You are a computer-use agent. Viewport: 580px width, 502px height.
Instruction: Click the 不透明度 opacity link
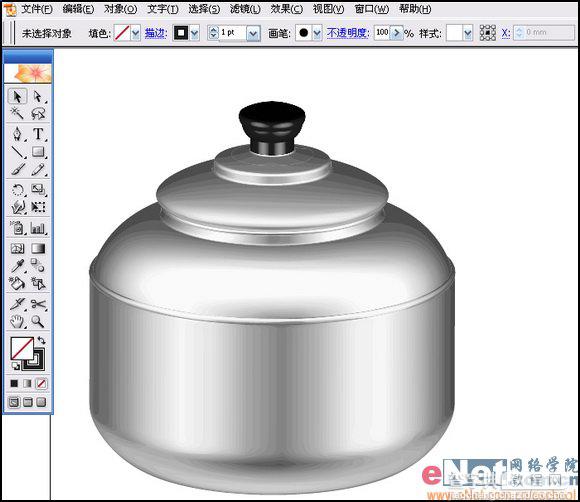click(x=348, y=33)
